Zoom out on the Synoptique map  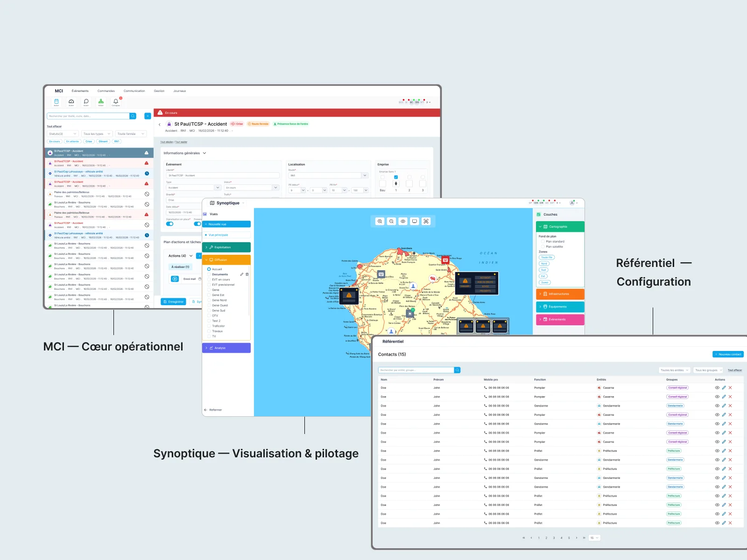pyautogui.click(x=392, y=221)
